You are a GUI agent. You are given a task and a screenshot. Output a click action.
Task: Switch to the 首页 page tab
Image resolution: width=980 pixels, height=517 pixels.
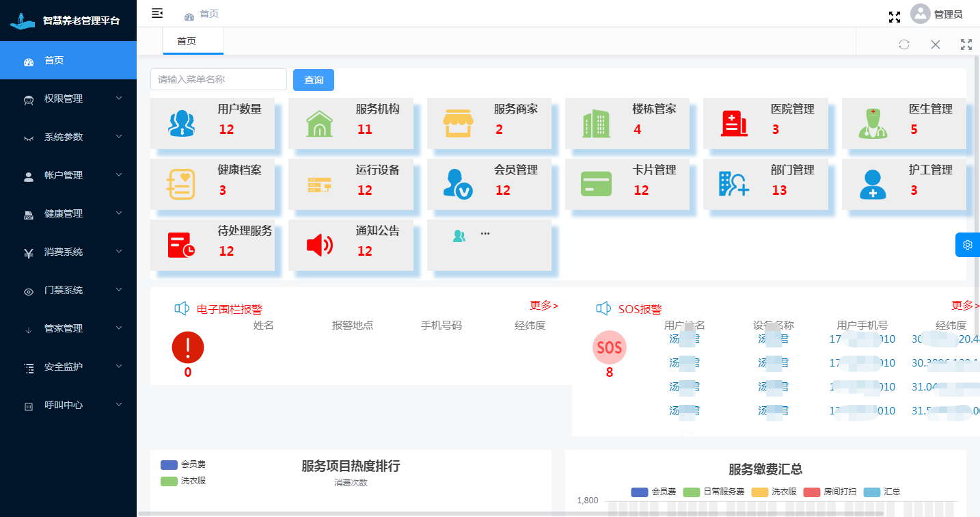[187, 41]
